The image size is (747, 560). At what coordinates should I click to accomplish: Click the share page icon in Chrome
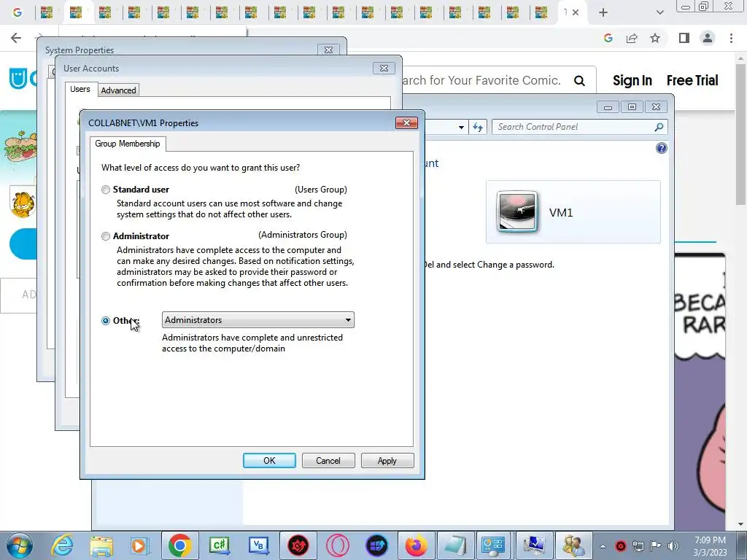pos(632,38)
